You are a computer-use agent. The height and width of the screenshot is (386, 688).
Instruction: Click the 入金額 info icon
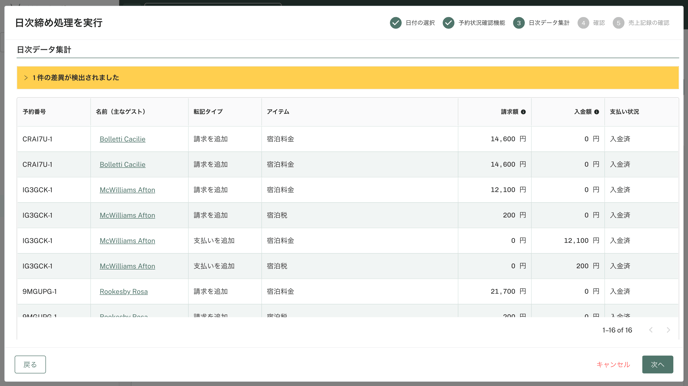point(596,112)
